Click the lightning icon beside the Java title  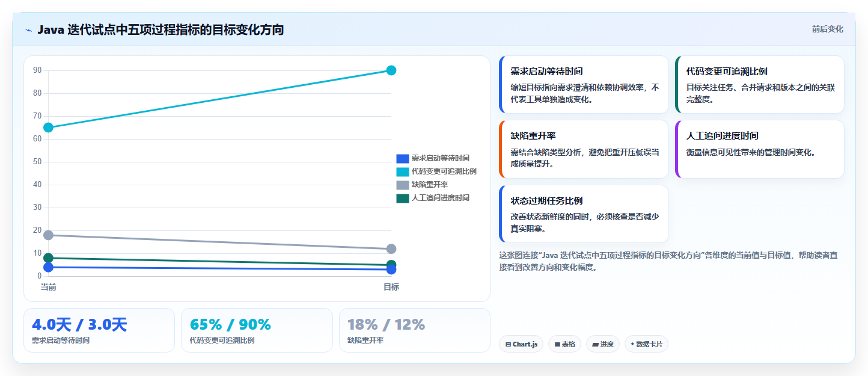(28, 29)
